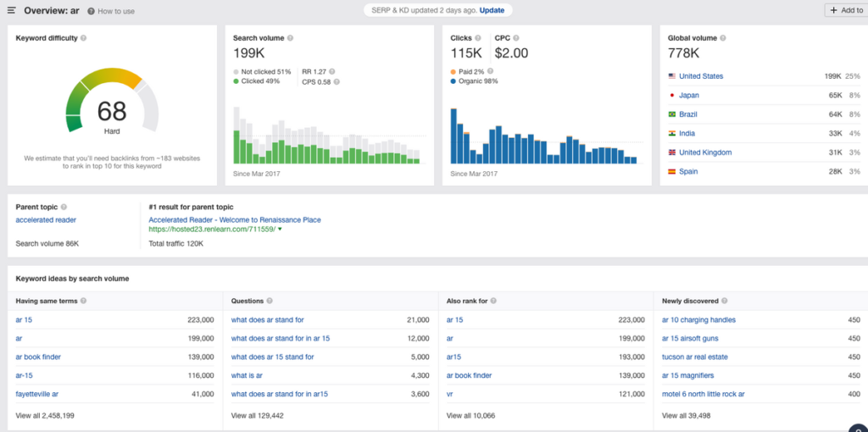The width and height of the screenshot is (868, 432).
Task: Select Spain in Global volume list
Action: [x=688, y=171]
